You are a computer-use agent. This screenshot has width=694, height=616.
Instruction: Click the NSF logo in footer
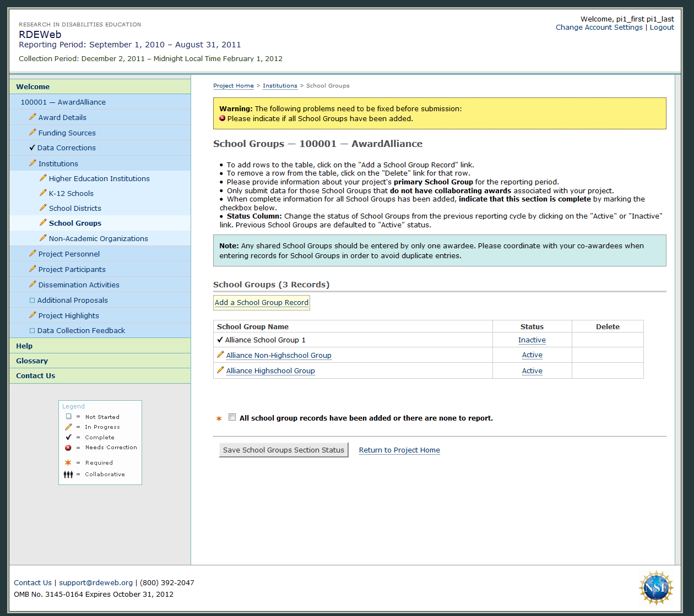click(655, 587)
